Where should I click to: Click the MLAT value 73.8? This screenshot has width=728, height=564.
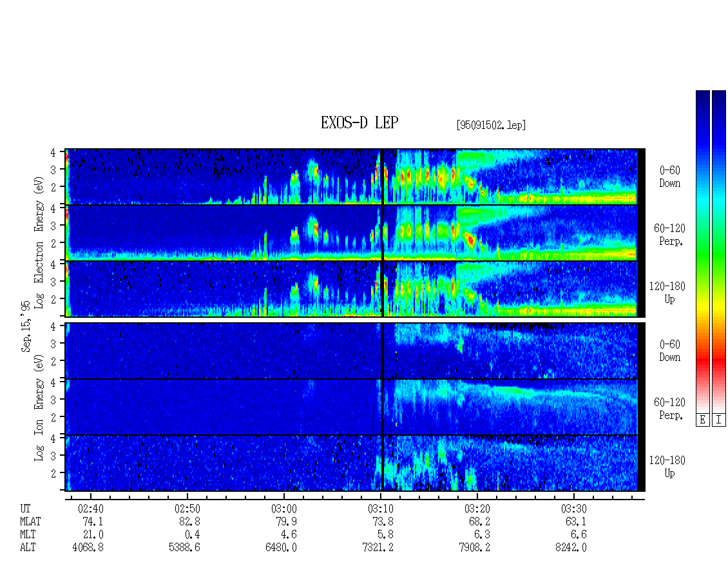tap(383, 521)
